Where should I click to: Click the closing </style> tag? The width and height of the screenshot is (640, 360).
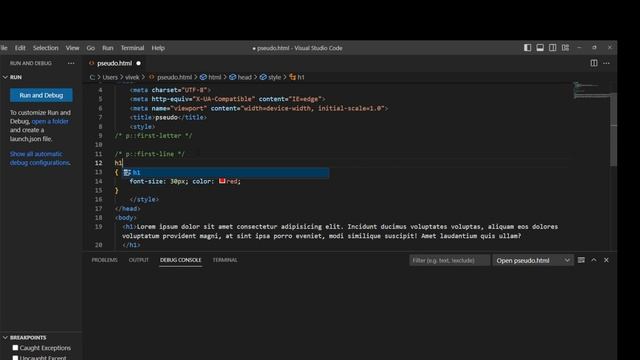point(144,199)
